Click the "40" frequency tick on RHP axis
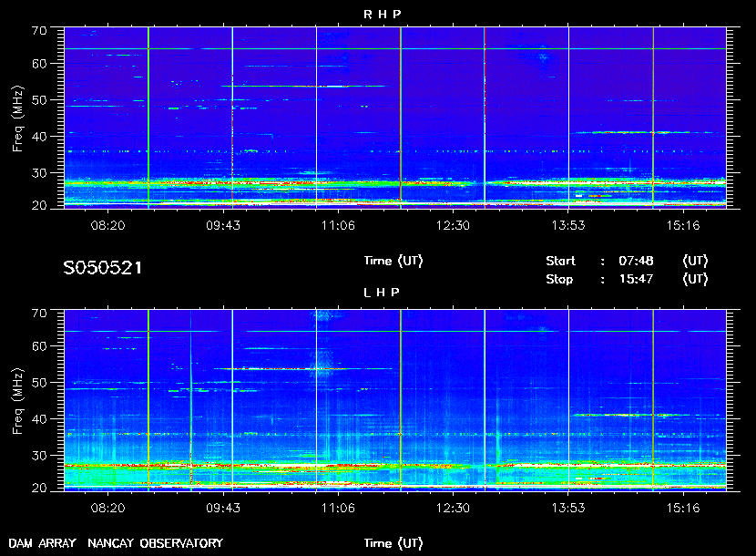Viewport: 756px width, 556px height. (x=39, y=137)
